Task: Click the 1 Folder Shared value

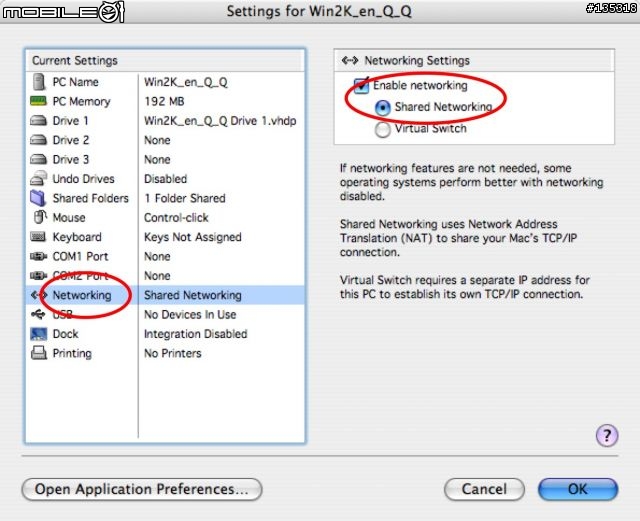Action: coord(185,198)
